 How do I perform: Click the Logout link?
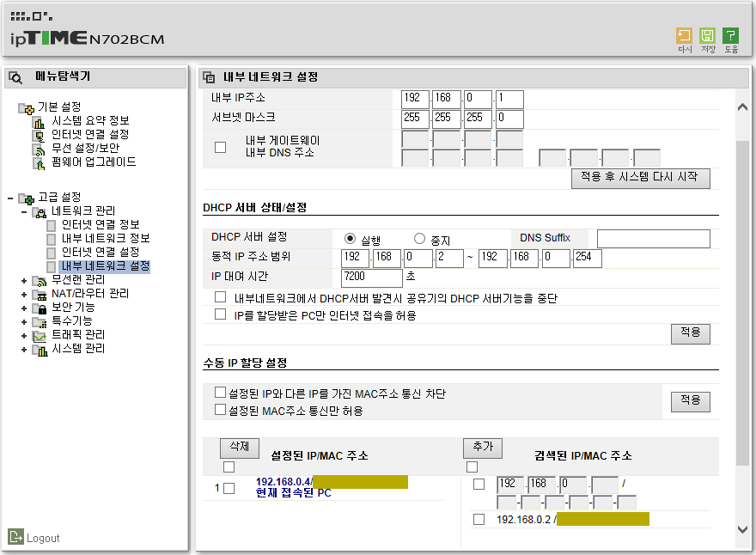tap(43, 538)
